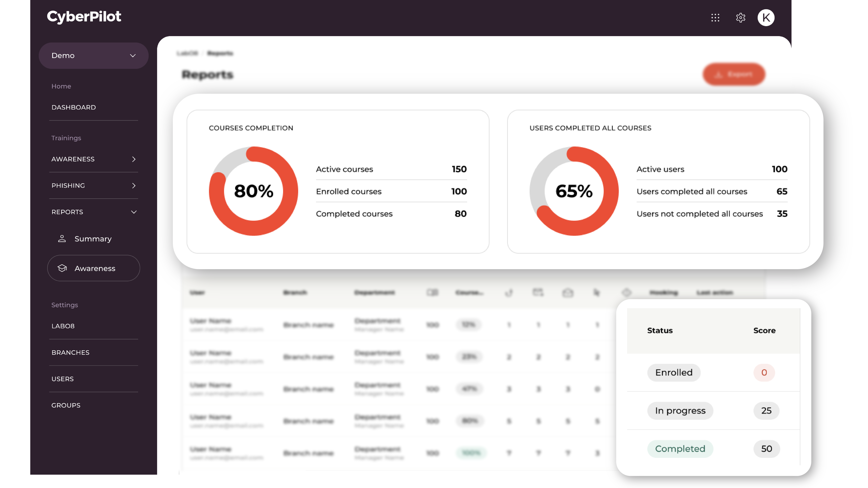Image resolution: width=868 pixels, height=488 pixels.
Task: Open the K user avatar
Action: tap(766, 17)
